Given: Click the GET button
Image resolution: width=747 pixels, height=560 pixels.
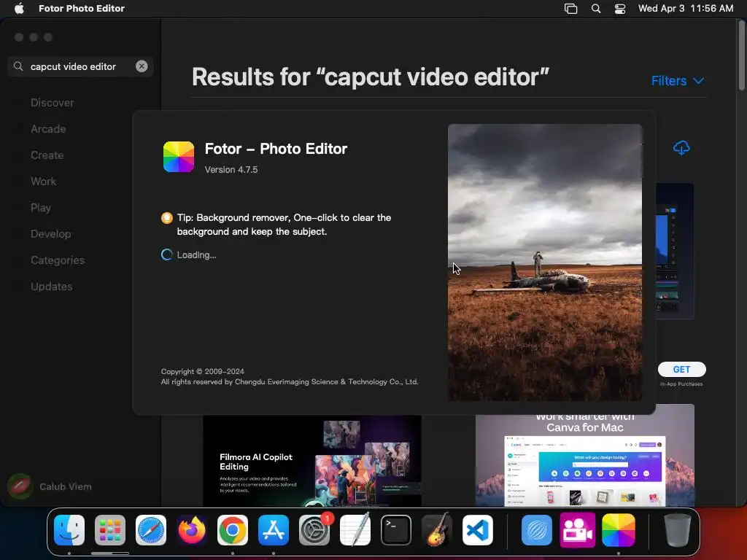Looking at the screenshot, I should click(682, 370).
